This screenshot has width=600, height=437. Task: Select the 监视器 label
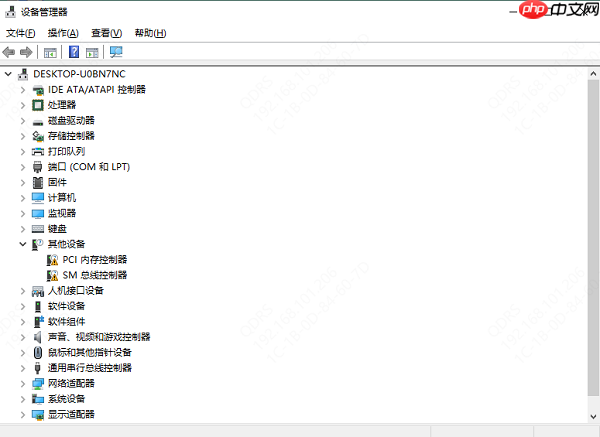tap(62, 213)
